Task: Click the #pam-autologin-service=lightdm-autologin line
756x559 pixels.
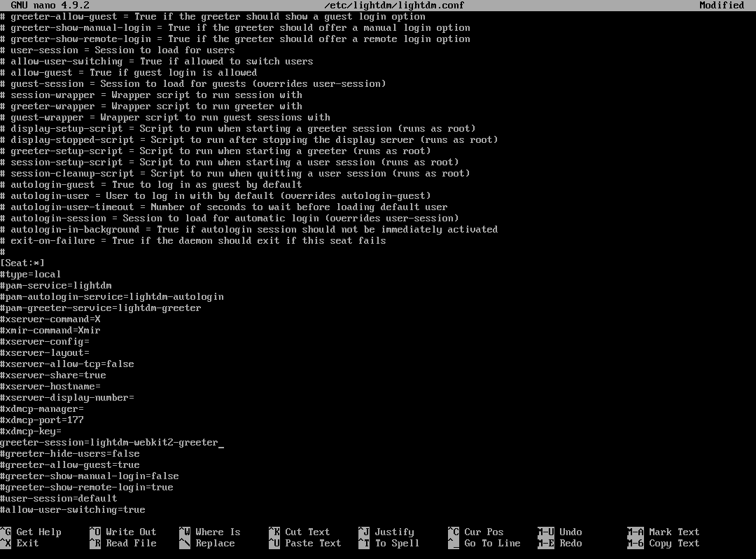Action: (112, 296)
